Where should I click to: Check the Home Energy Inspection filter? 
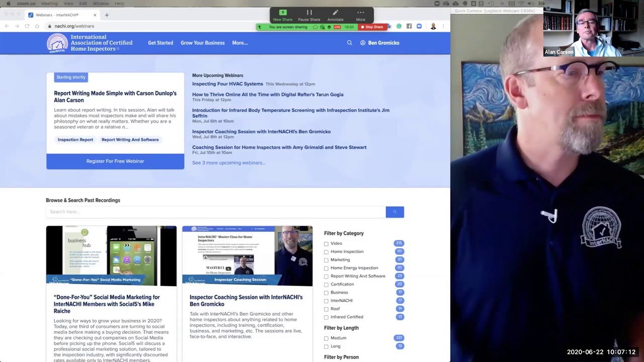(x=326, y=268)
